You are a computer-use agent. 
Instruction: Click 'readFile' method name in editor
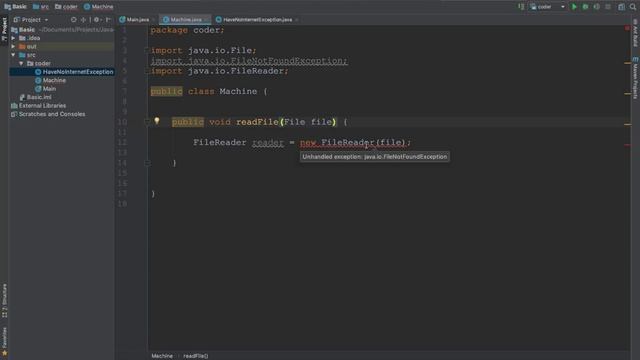coord(257,122)
